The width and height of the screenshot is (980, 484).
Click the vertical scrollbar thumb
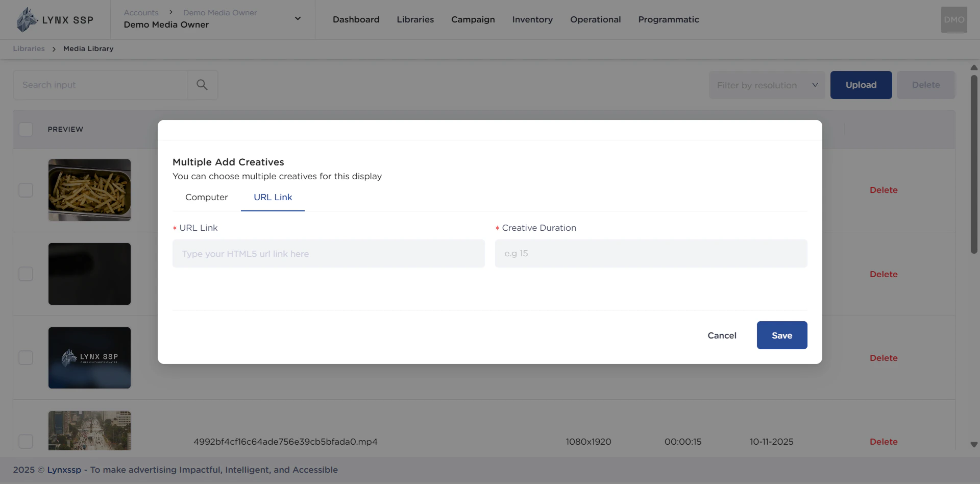pos(974,164)
